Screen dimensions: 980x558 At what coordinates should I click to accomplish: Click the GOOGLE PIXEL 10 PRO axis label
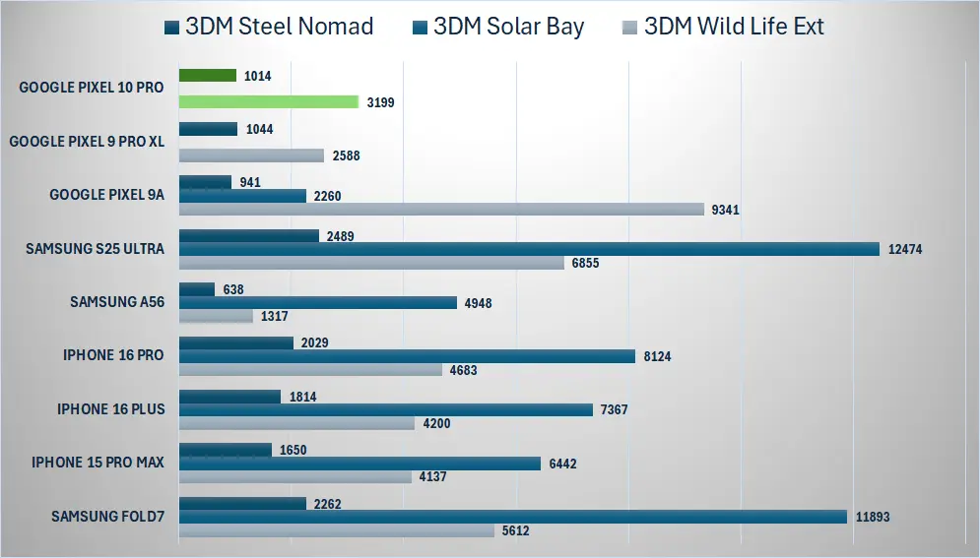point(92,88)
